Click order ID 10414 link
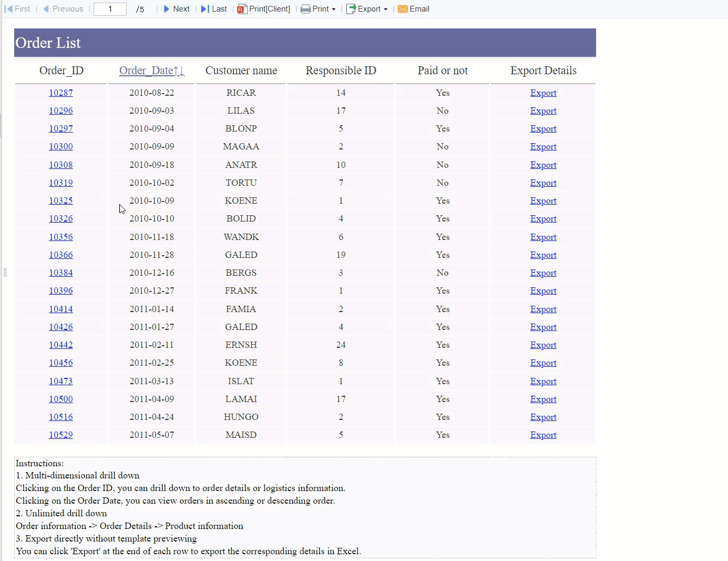This screenshot has width=728, height=561. point(61,309)
